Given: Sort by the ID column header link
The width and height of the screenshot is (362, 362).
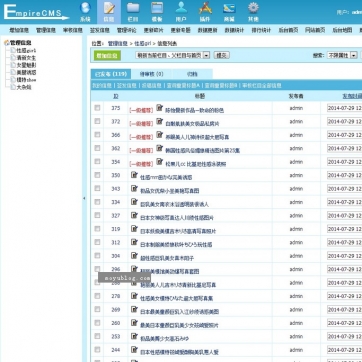Looking at the screenshot, I should [116, 96].
